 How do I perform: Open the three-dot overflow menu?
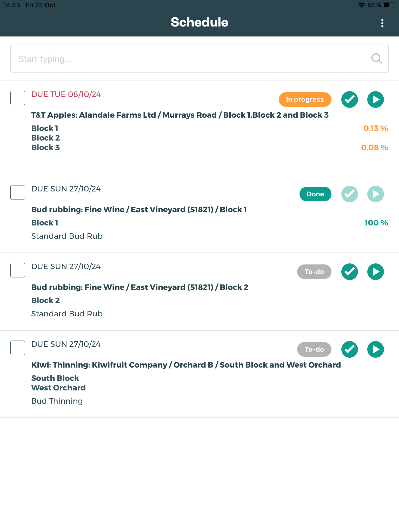click(x=382, y=23)
